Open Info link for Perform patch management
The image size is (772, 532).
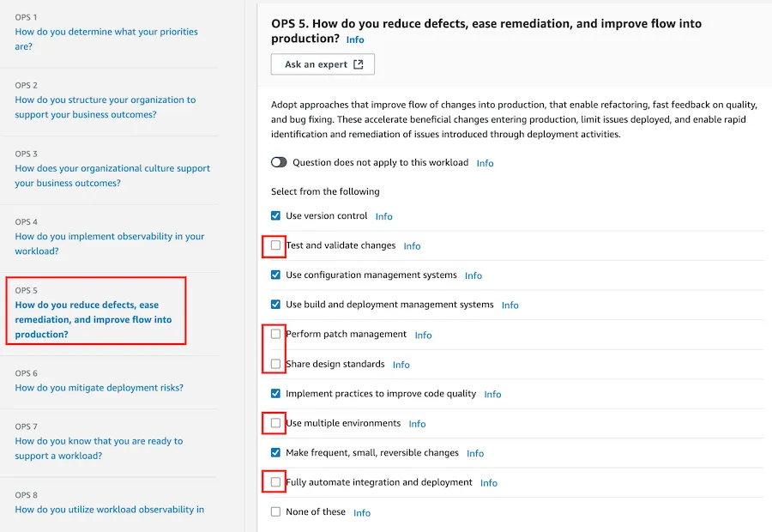424,335
